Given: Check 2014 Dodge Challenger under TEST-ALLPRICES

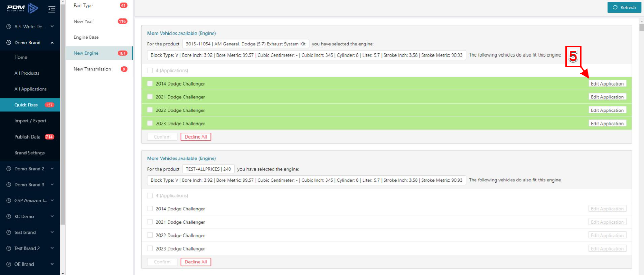Looking at the screenshot, I should pos(150,209).
